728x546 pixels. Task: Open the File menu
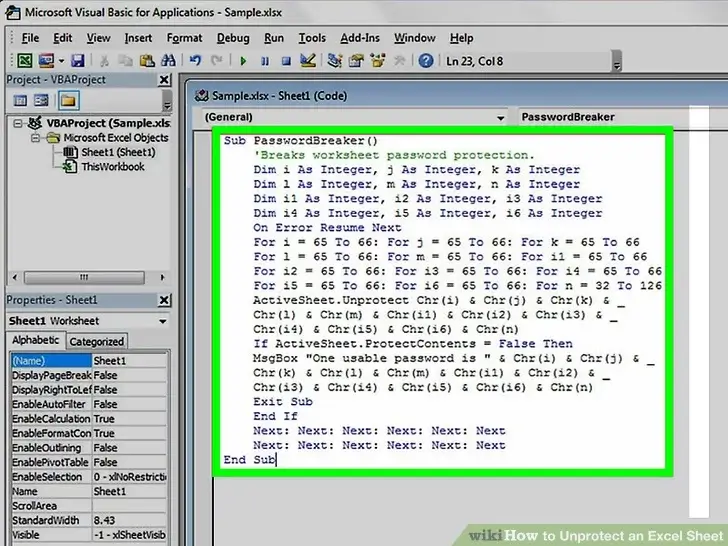[x=30, y=38]
